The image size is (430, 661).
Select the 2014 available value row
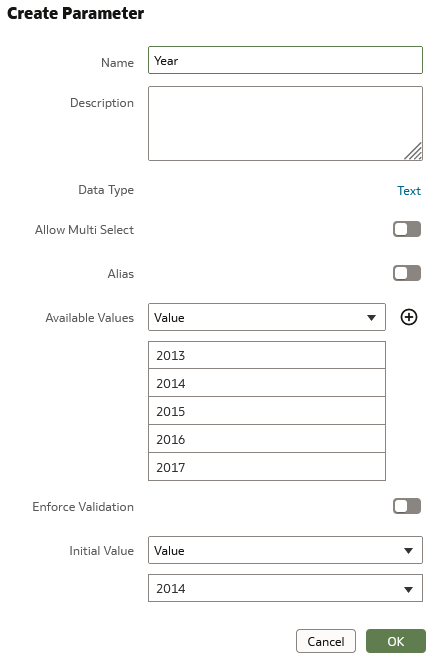(x=266, y=383)
